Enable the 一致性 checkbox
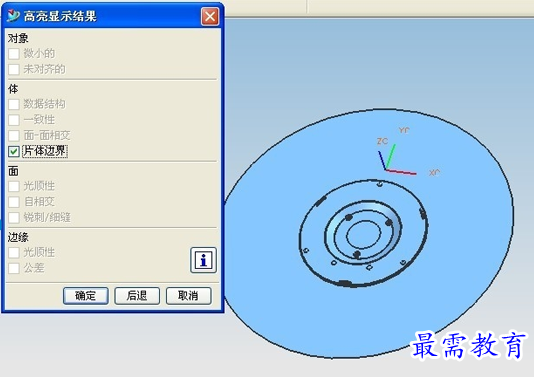The width and height of the screenshot is (534, 377). tap(14, 120)
